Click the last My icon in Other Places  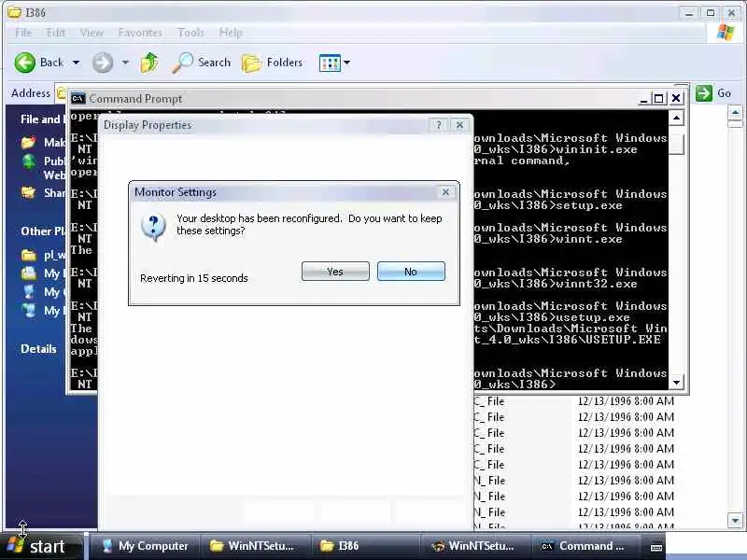point(29,311)
